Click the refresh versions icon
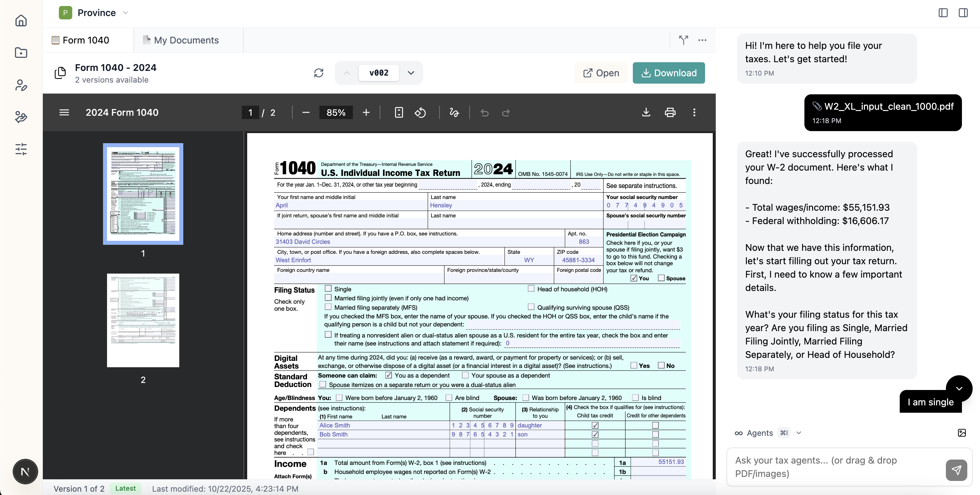980x495 pixels. [x=318, y=73]
